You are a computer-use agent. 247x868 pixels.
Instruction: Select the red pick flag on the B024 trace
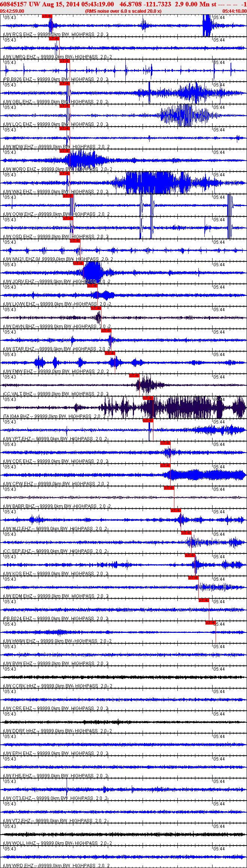[x=204, y=600]
